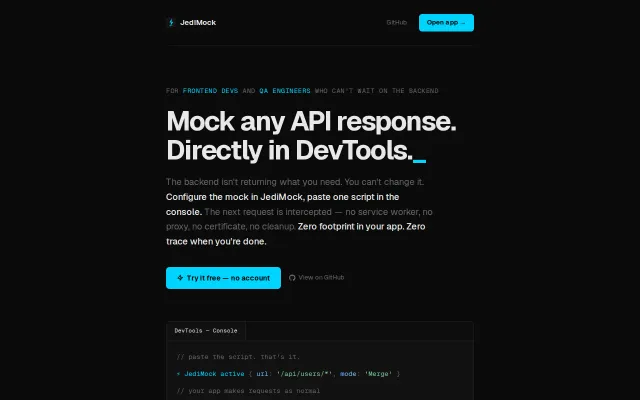
Task: Click the Try it free — no account button
Action: [x=223, y=278]
